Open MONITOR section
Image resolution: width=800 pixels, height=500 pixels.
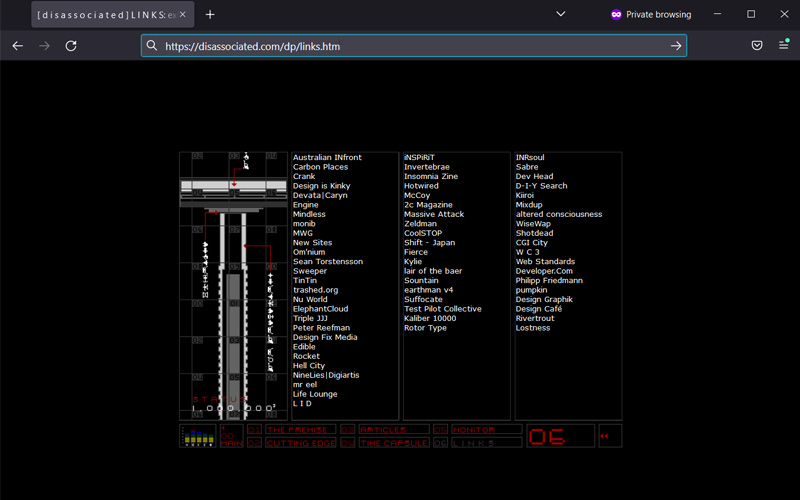click(x=487, y=430)
